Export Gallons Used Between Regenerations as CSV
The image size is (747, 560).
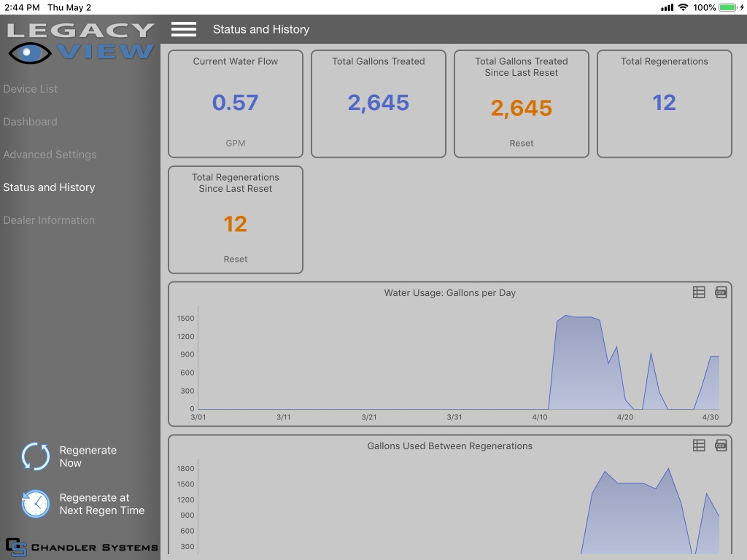pyautogui.click(x=721, y=446)
